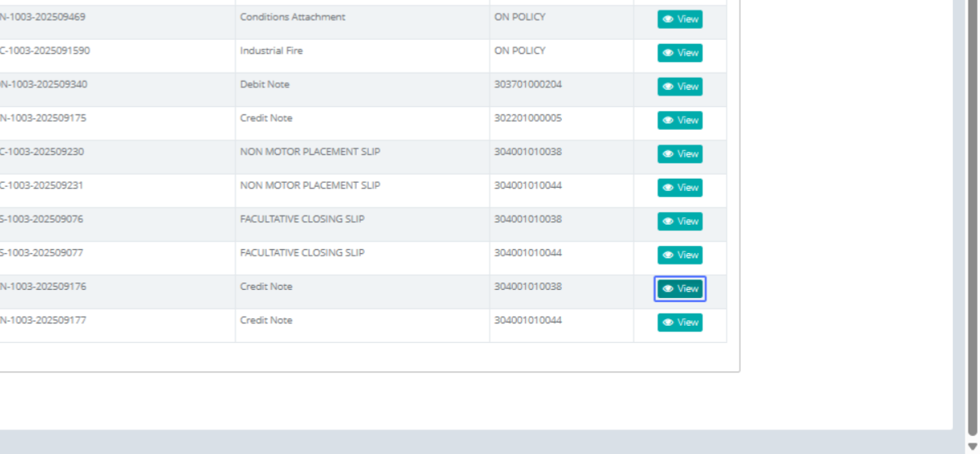Click document number N-1003-202509340
The width and height of the screenshot is (980, 454).
click(42, 85)
